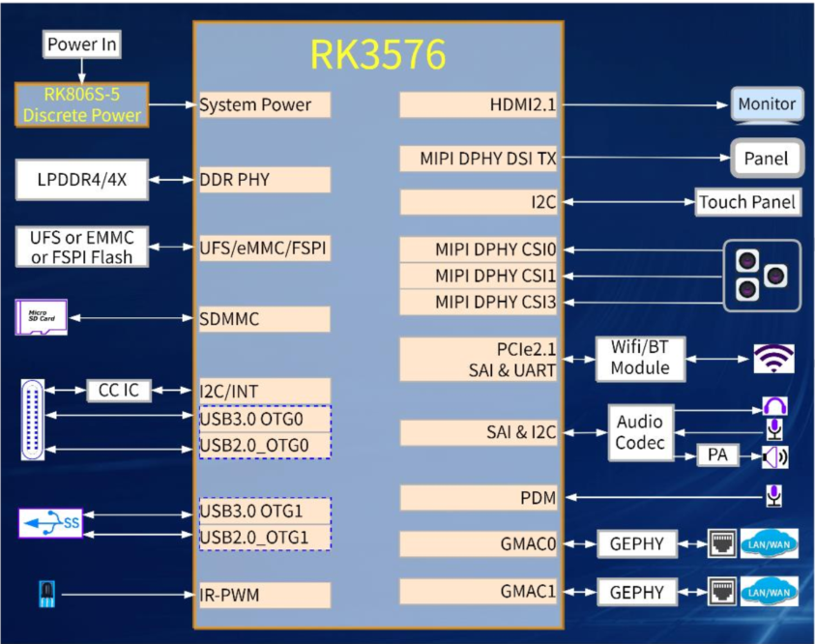Click the headphone icon near Audio Codec
The height and width of the screenshot is (644, 815).
pos(774,406)
